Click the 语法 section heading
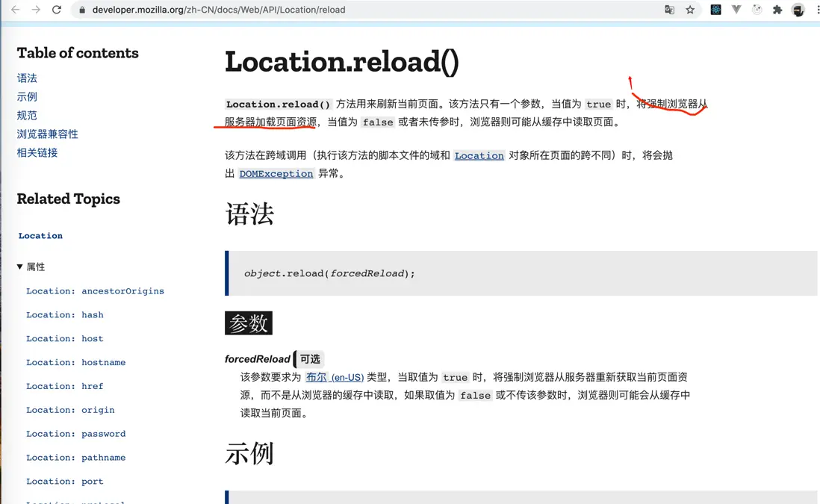Viewport: 820px width, 504px height. pyautogui.click(x=249, y=214)
